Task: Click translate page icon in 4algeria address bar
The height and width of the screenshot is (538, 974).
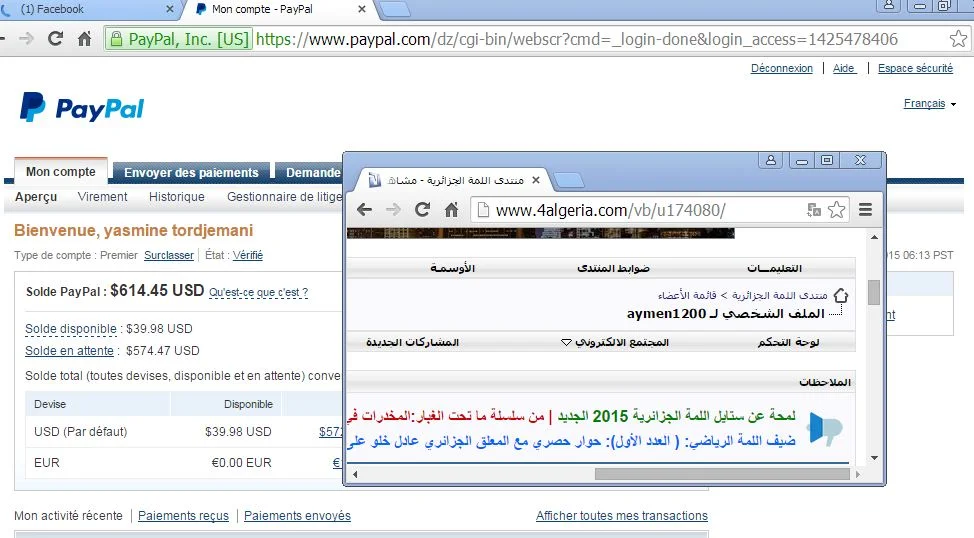Action: click(814, 210)
